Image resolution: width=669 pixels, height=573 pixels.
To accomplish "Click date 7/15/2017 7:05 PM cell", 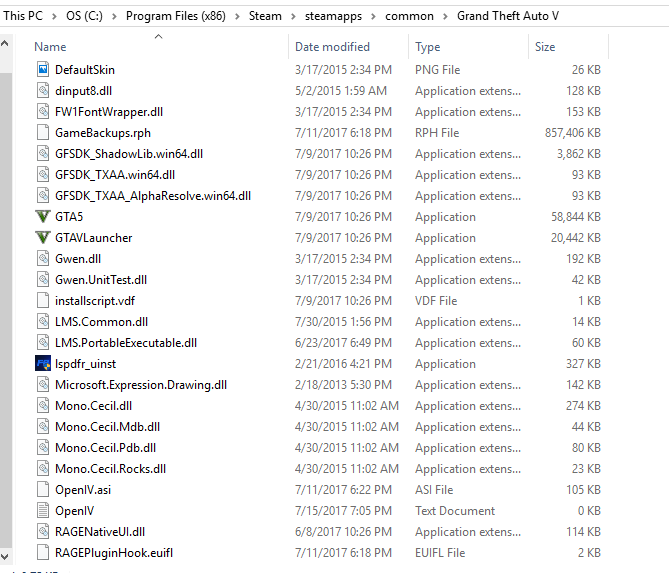I will (x=343, y=511).
